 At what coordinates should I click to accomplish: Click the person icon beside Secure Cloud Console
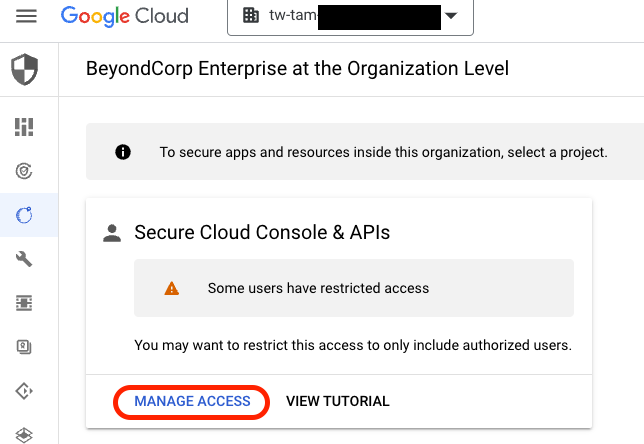click(x=113, y=233)
